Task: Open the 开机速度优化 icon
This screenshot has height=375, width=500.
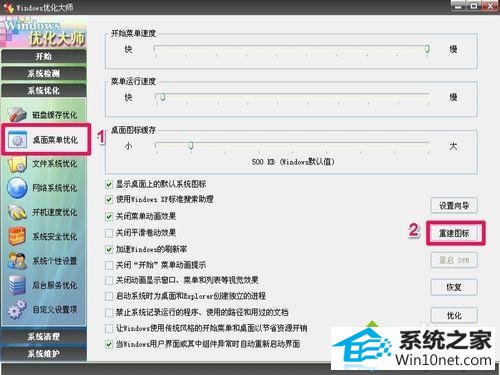Action: point(17,212)
